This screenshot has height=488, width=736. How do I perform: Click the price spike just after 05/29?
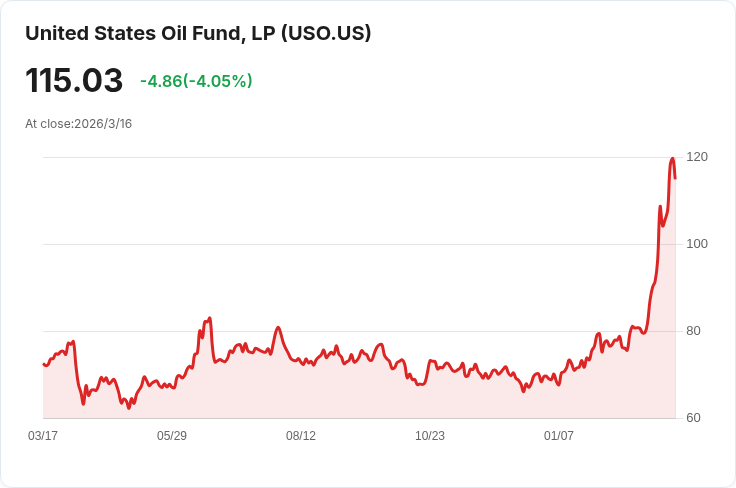209,318
